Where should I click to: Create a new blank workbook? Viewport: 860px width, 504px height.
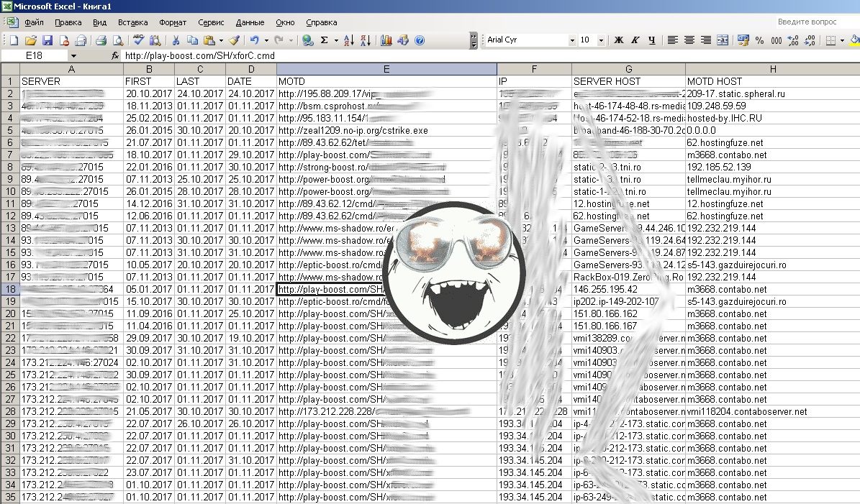click(x=14, y=40)
